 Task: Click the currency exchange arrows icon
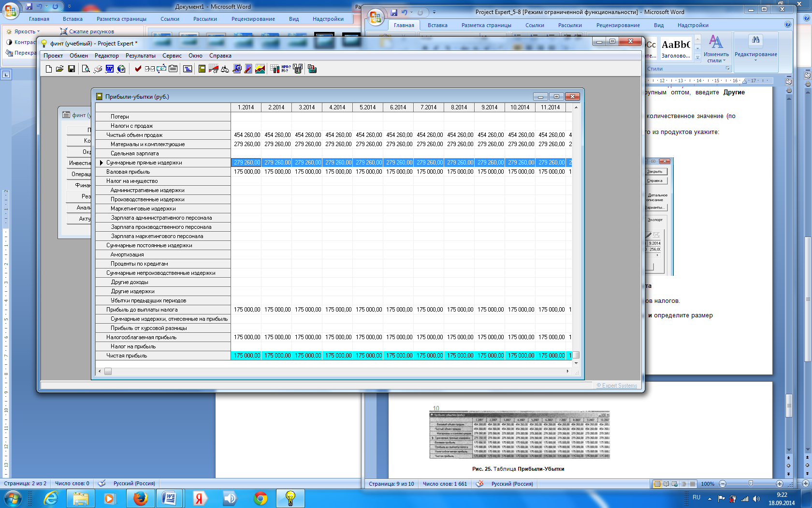coord(161,69)
